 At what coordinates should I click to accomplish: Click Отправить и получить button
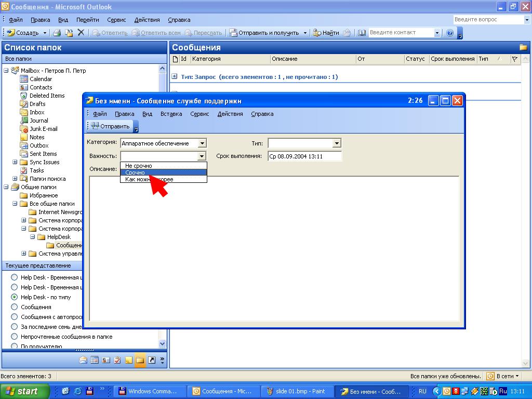pyautogui.click(x=264, y=33)
